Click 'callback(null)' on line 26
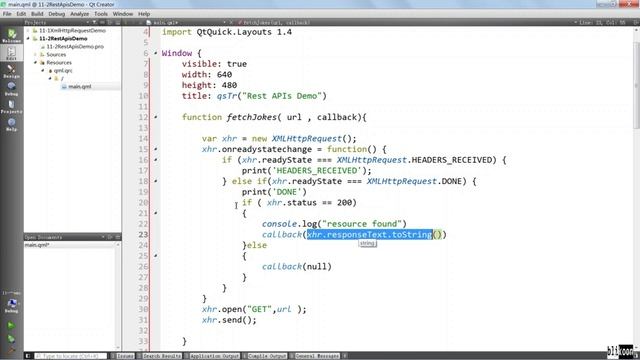Viewport: 640px width, 360px height. [297, 267]
